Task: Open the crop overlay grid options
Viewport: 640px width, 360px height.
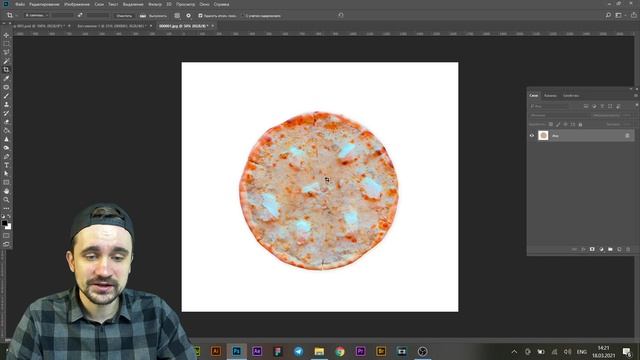Action: [x=177, y=16]
